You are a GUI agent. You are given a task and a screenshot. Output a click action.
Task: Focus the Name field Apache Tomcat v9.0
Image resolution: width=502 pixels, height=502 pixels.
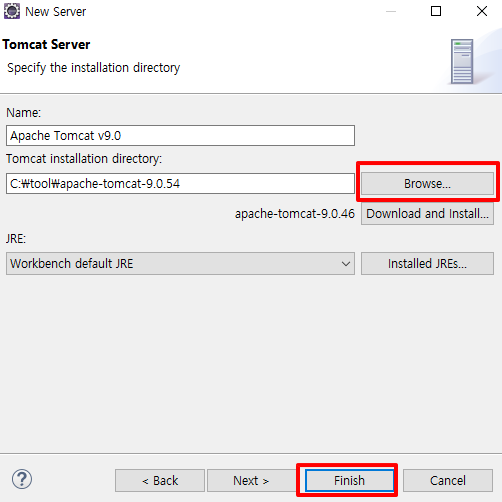[x=180, y=136]
